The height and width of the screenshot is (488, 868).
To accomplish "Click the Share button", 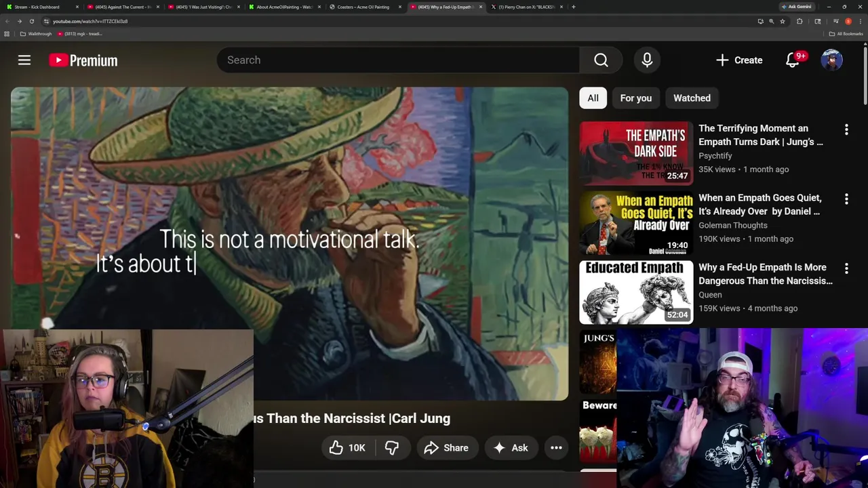I will pyautogui.click(x=446, y=448).
